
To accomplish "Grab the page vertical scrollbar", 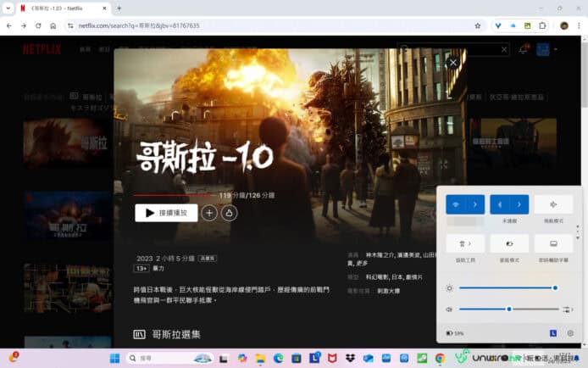I will (x=585, y=75).
